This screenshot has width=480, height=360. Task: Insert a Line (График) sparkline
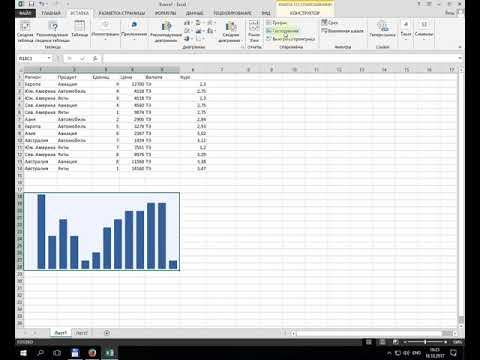pos(277,23)
